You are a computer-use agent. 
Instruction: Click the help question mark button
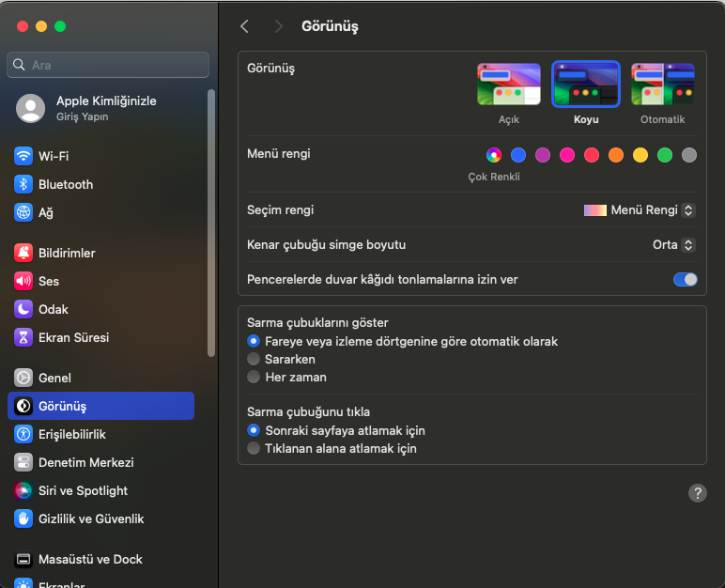click(x=697, y=493)
